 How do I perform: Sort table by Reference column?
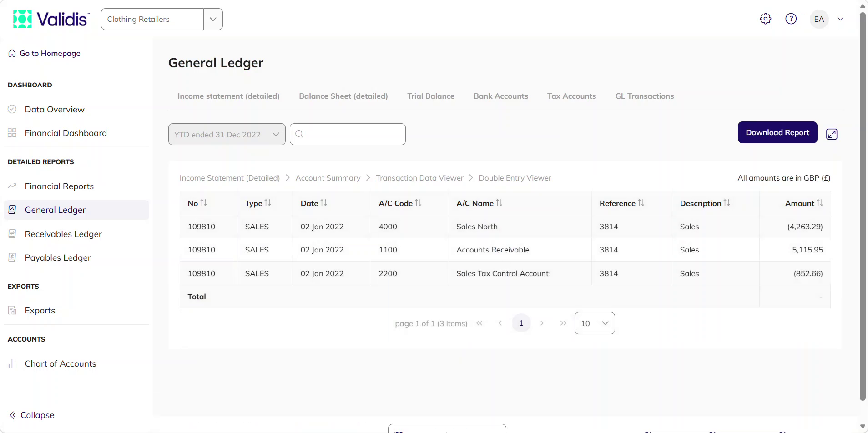click(x=641, y=203)
